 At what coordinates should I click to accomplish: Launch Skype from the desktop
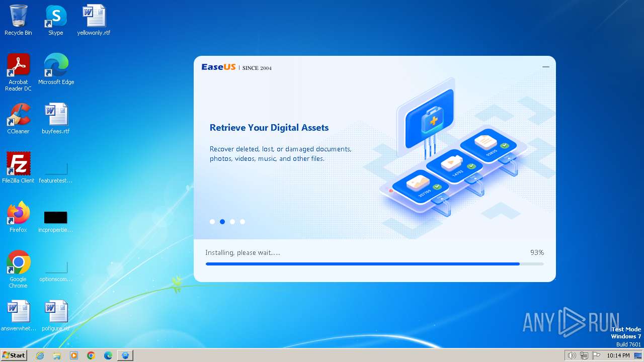click(56, 20)
